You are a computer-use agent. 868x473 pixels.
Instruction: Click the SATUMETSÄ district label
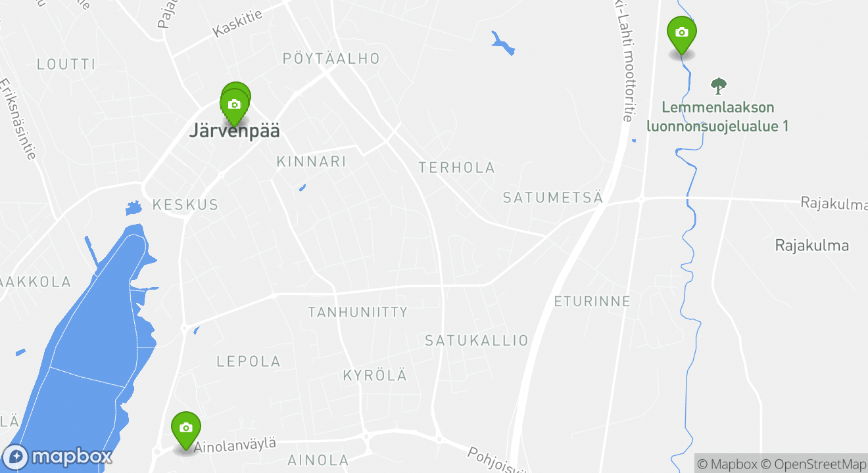[x=553, y=198]
